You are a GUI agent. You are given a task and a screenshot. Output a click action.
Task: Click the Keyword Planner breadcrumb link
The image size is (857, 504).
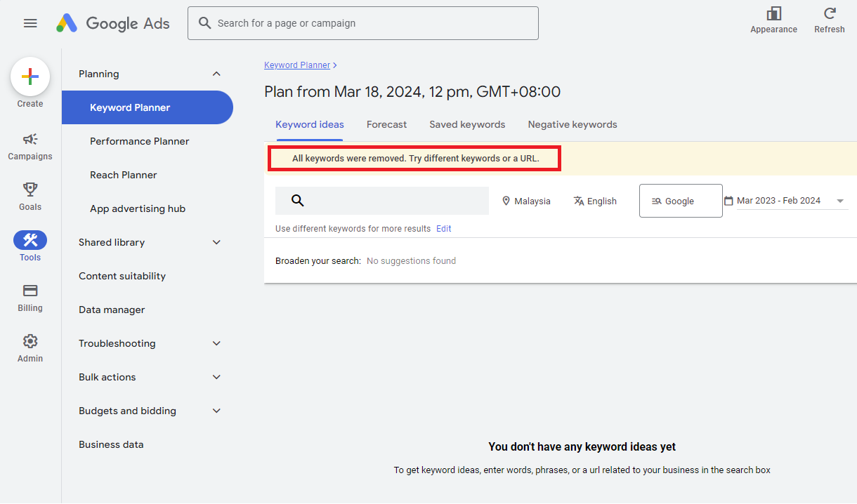pyautogui.click(x=297, y=65)
